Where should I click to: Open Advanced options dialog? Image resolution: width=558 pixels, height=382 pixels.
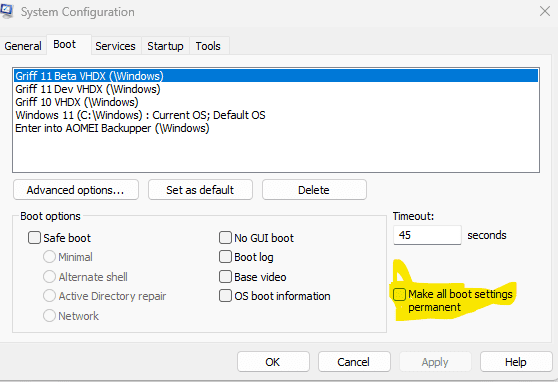pos(76,190)
